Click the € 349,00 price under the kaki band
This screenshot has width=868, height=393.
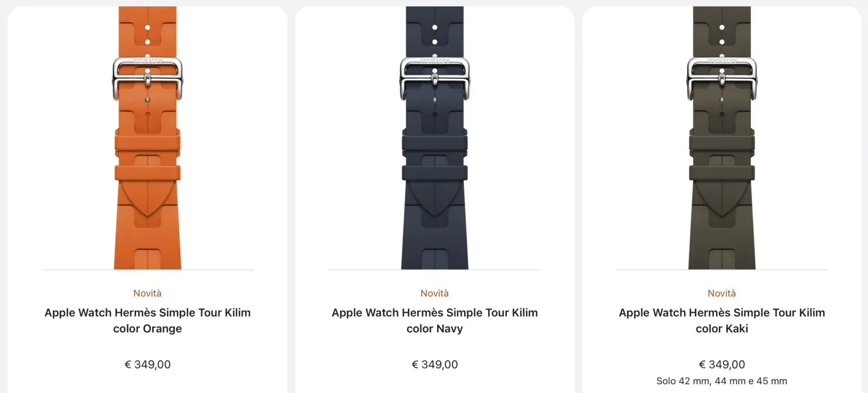pos(722,364)
